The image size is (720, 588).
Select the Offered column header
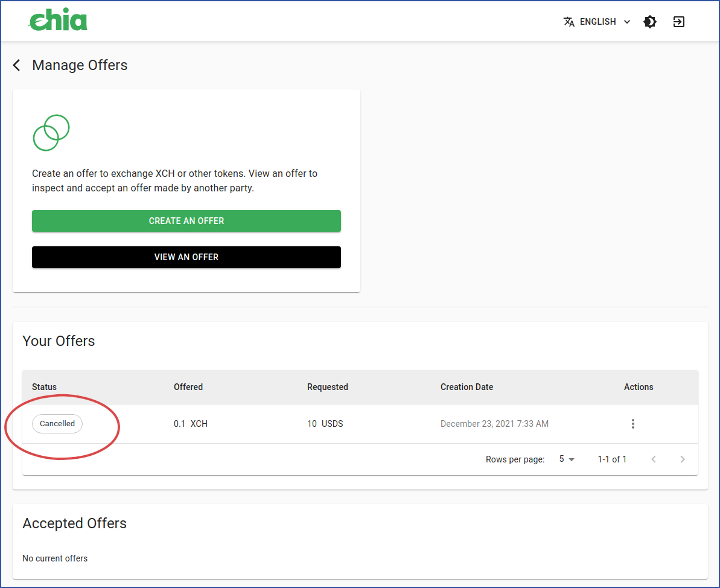point(188,387)
